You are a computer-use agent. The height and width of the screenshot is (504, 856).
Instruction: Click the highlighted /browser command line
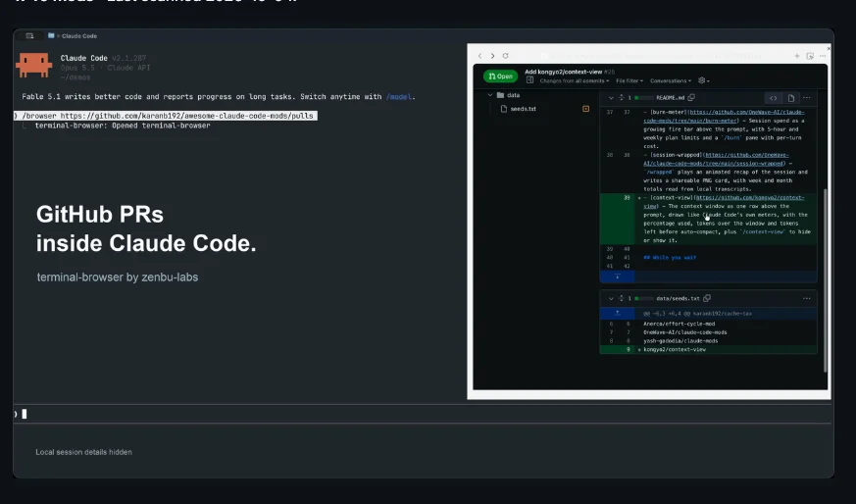[166, 116]
